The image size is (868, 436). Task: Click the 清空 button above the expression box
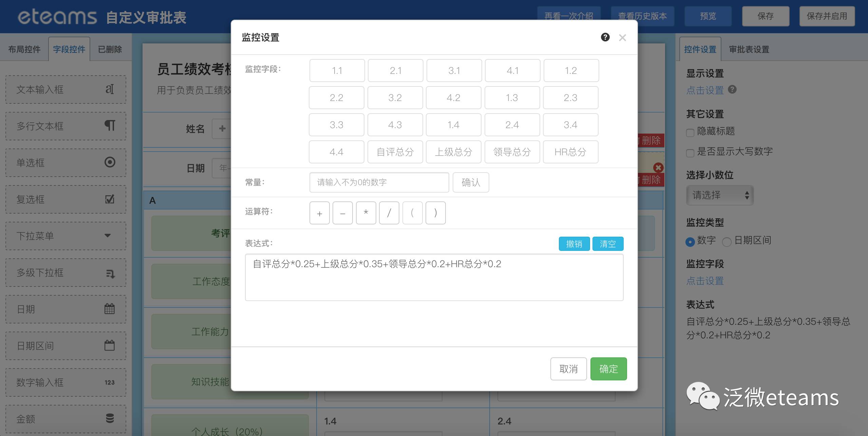coord(607,244)
